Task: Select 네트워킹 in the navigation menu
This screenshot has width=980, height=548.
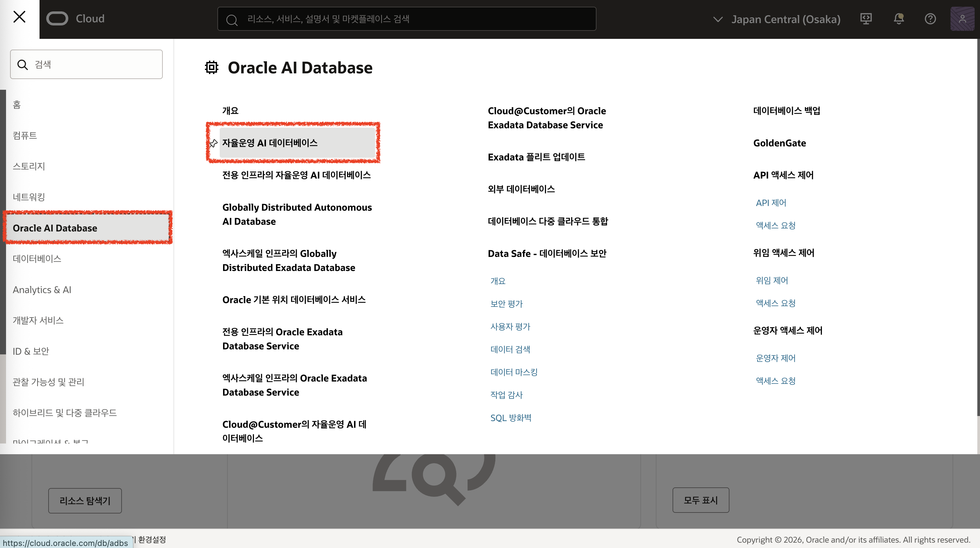Action: coord(29,197)
